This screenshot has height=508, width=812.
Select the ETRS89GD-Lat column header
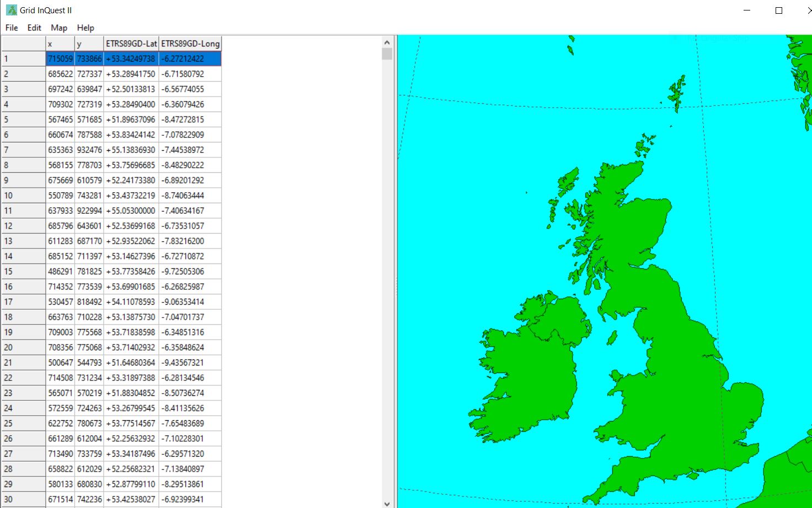131,44
